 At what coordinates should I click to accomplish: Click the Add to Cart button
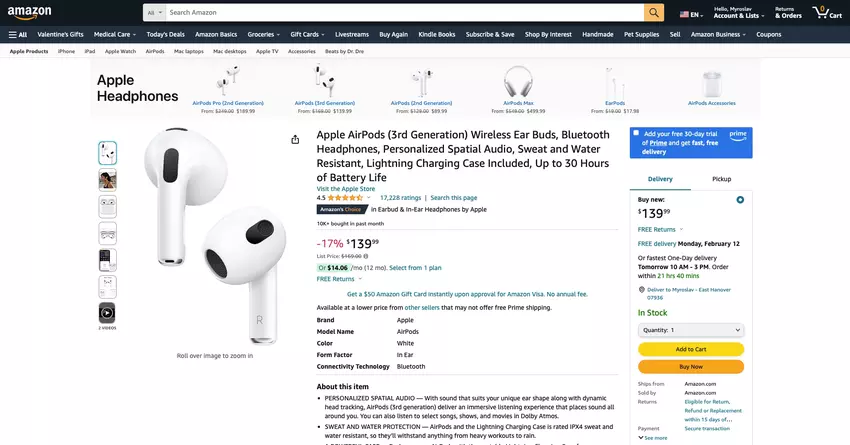point(691,349)
